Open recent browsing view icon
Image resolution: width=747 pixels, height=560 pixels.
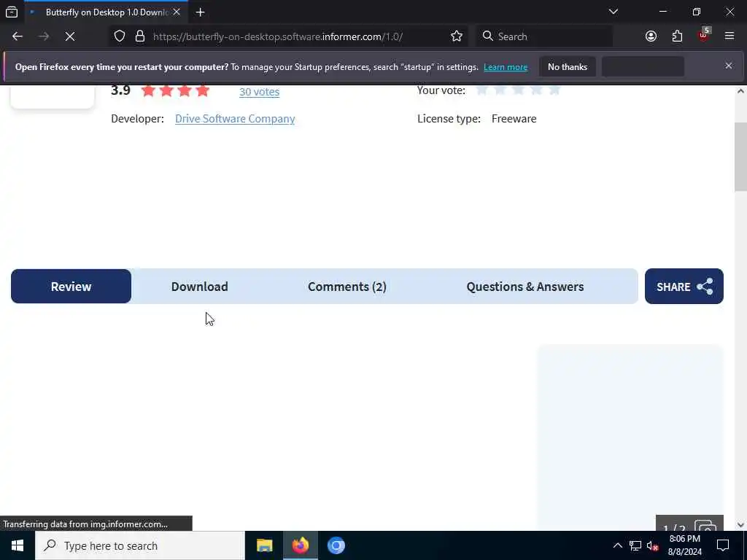12,12
